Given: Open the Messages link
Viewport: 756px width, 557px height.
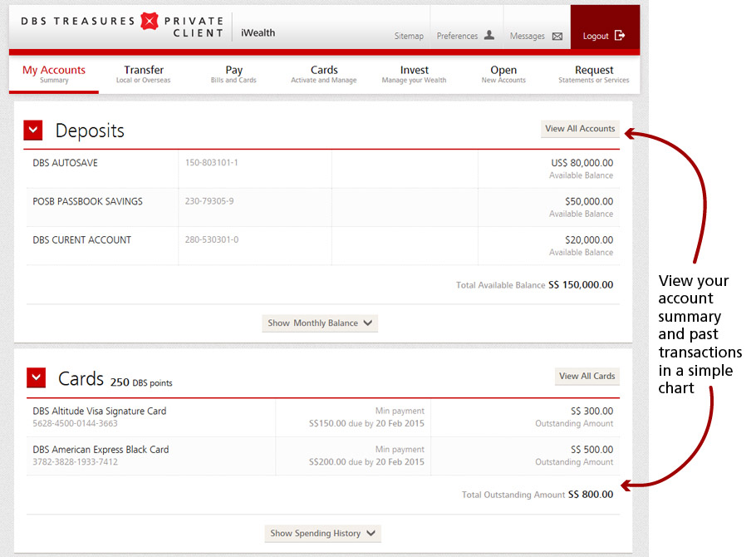Looking at the screenshot, I should [x=527, y=36].
